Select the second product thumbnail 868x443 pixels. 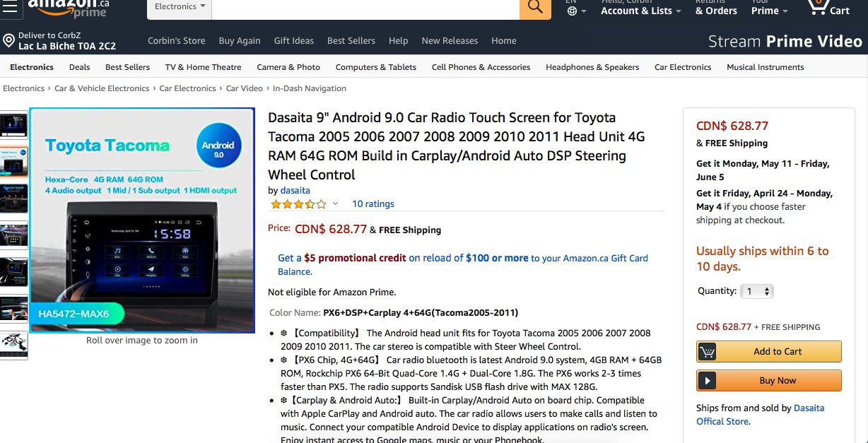[13, 162]
